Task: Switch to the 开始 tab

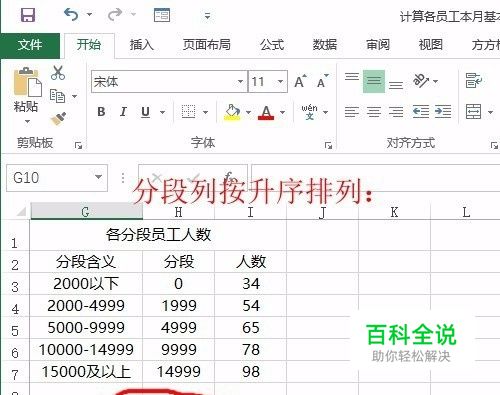Action: (89, 45)
